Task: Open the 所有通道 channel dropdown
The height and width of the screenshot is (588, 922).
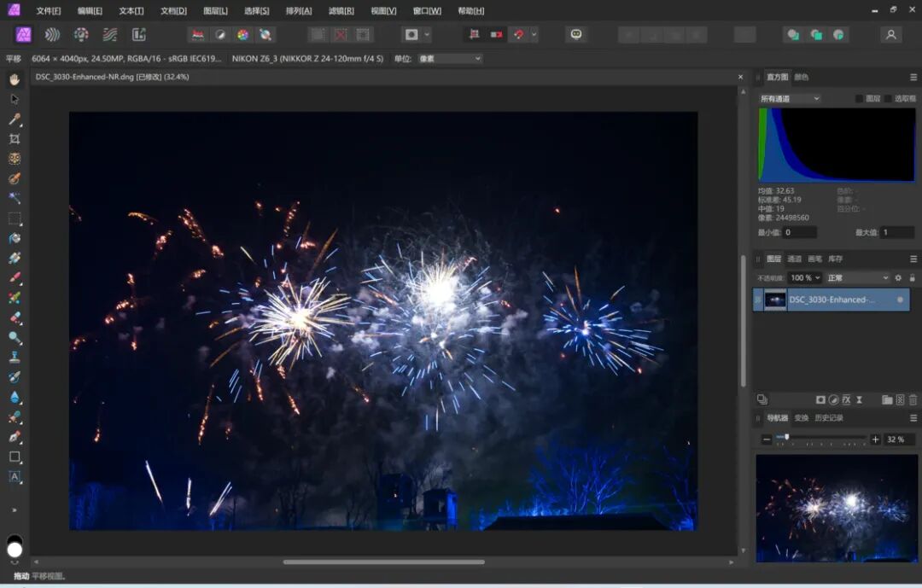Action: point(790,98)
